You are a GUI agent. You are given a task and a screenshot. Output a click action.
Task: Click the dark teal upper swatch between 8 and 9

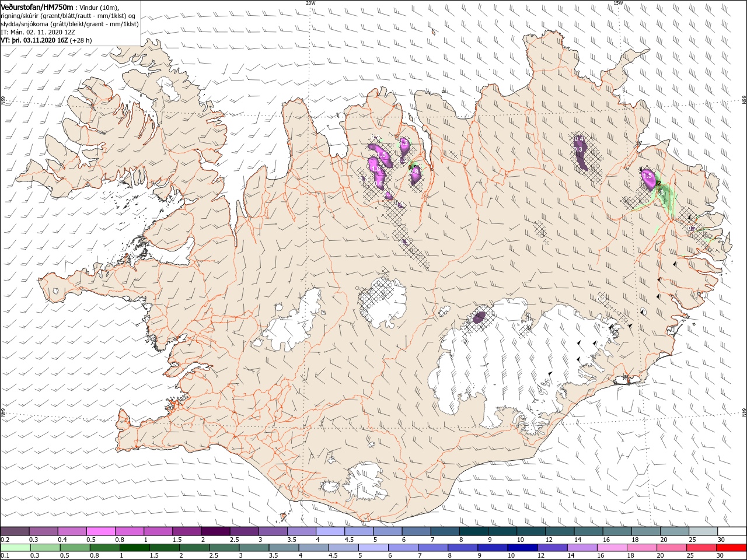coord(473,531)
